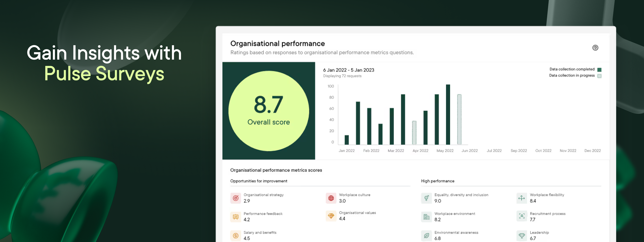Click the 8.7 Overall score circle
644x242 pixels.
click(x=269, y=111)
